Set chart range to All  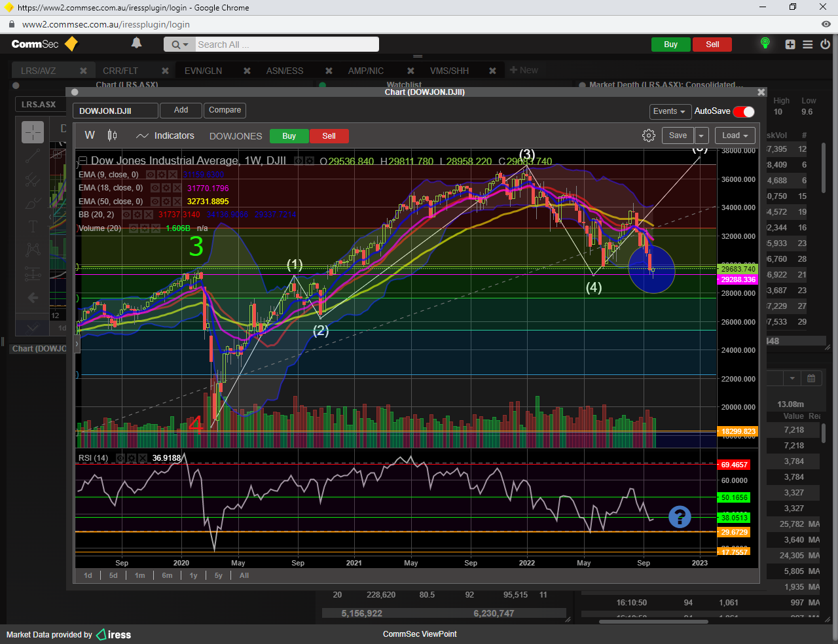pyautogui.click(x=244, y=575)
